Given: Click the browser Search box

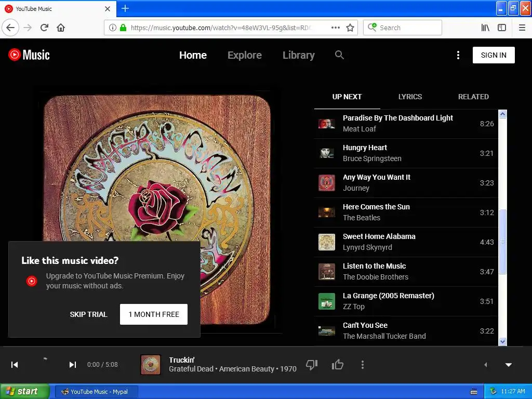Looking at the screenshot, I should [403, 28].
